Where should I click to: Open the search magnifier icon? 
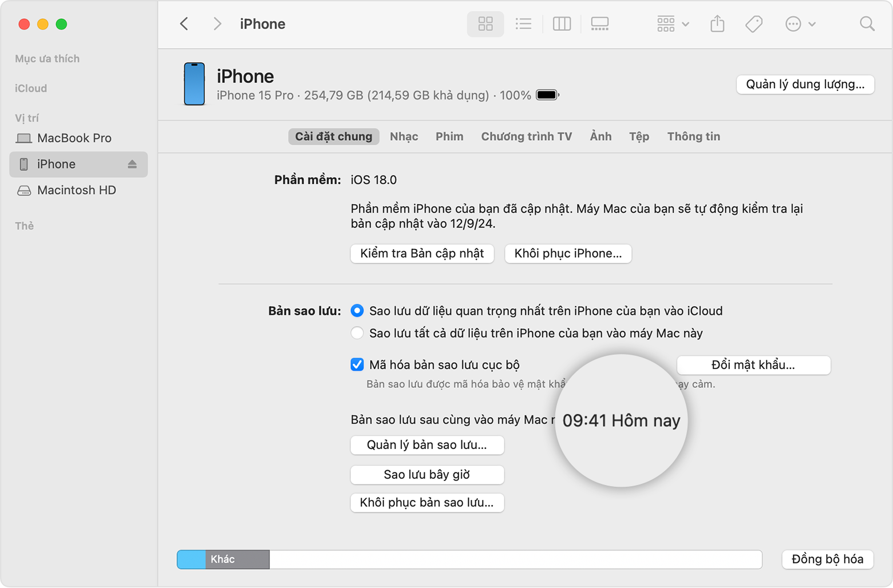click(x=867, y=24)
